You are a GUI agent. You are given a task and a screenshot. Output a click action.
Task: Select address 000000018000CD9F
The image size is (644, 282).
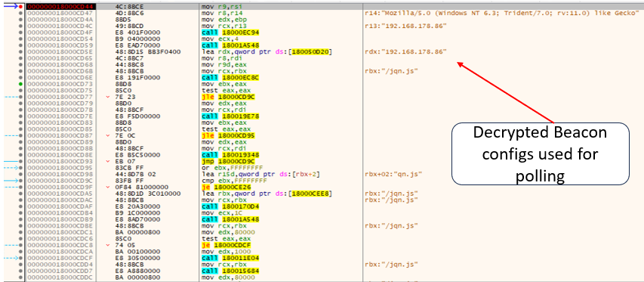click(61, 187)
